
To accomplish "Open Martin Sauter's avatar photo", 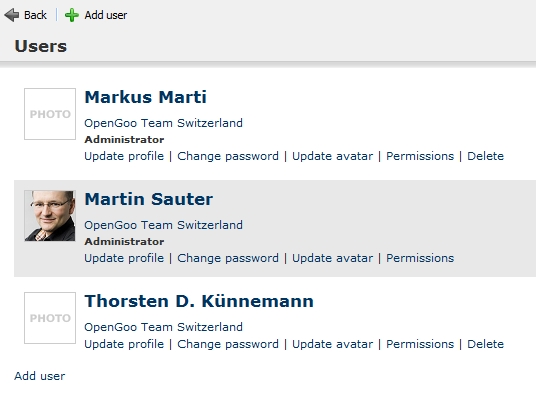I will coord(50,216).
